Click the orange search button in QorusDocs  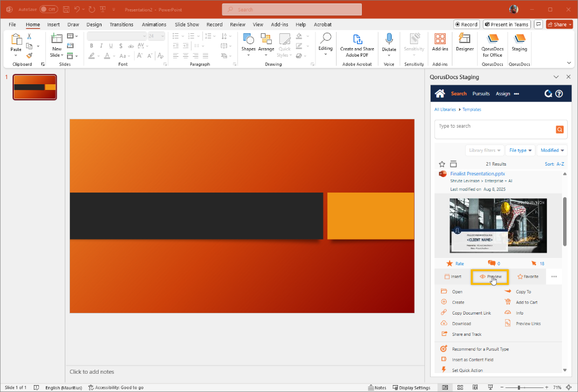click(x=559, y=130)
